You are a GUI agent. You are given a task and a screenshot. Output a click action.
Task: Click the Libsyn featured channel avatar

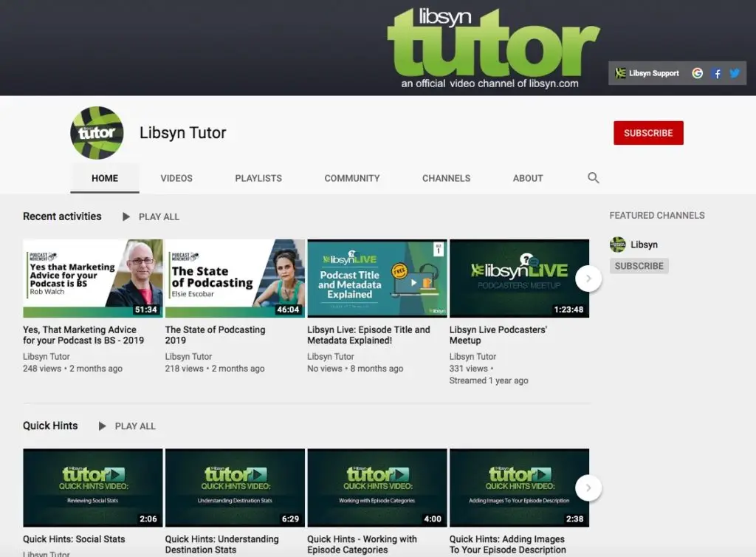click(x=618, y=245)
